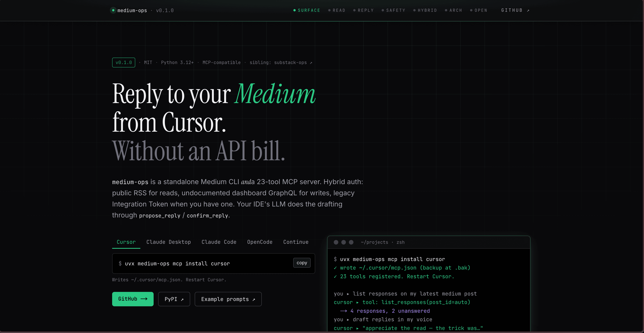Click 'Writes ~/.cursor/mcp.json. Restart Cursor.' hint
Screen dimensions: 644x333
click(x=169, y=280)
